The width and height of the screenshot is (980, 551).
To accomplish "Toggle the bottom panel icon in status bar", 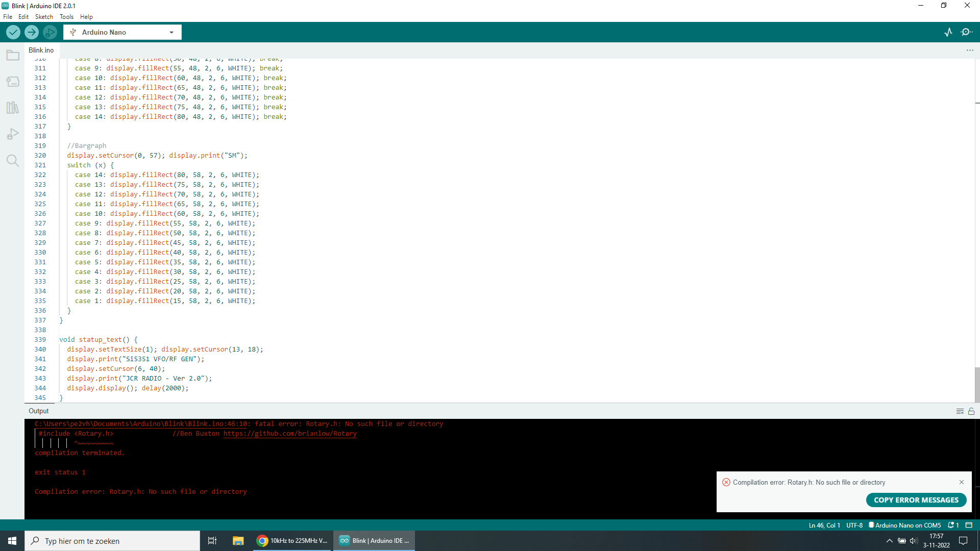I will tap(969, 525).
